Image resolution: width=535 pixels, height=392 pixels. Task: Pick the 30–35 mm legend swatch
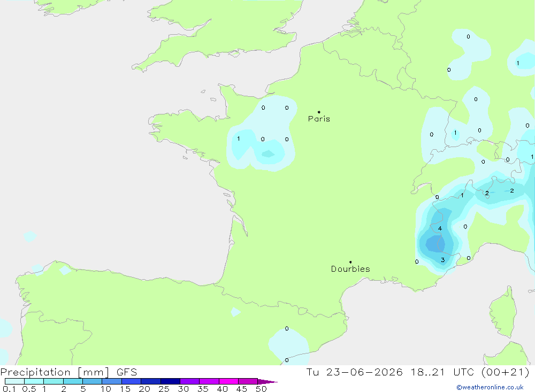point(190,381)
